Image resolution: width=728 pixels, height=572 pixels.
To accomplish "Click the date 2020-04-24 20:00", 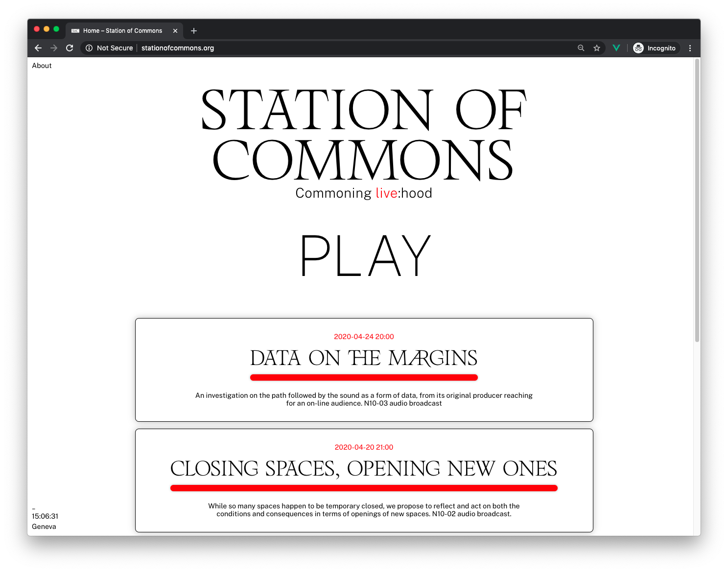I will coord(364,337).
